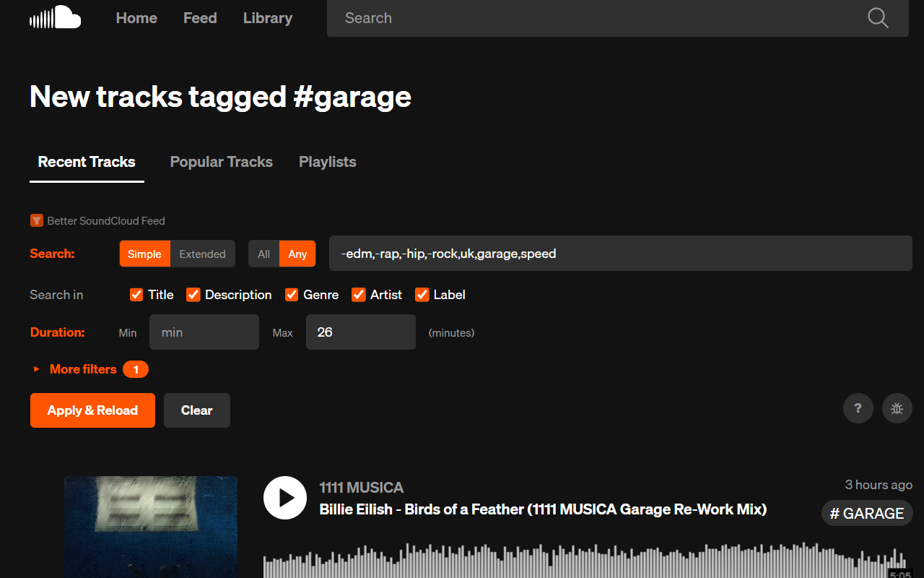
Task: Open Feed in navigation
Action: point(200,18)
